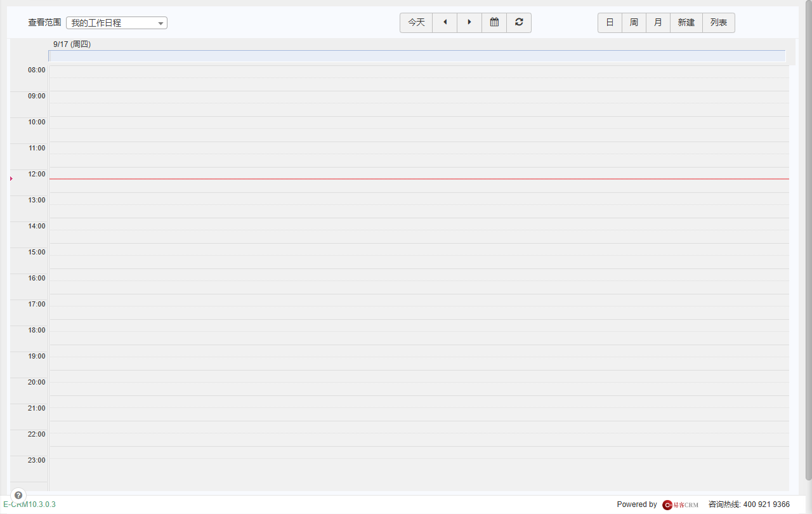Click the 23:00 time label
Screen dimensions: 812x514
[37, 460]
